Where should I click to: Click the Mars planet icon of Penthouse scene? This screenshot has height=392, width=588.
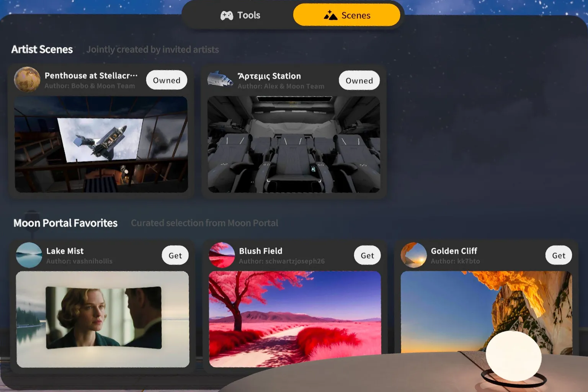pyautogui.click(x=27, y=80)
